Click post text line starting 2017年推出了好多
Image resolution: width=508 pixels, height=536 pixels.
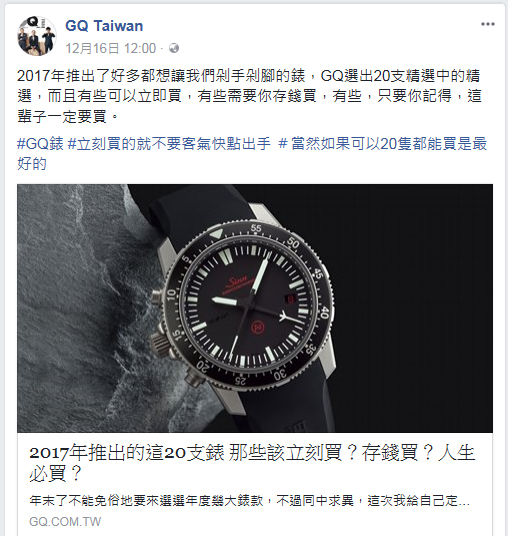pyautogui.click(x=249, y=76)
